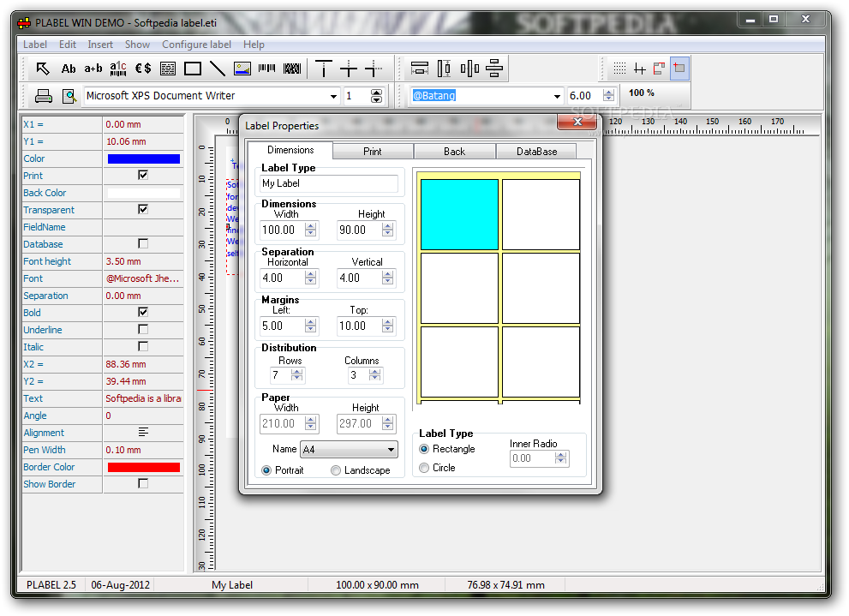Select the diagonal line tool
Screen dimensions: 849x616
pos(217,69)
